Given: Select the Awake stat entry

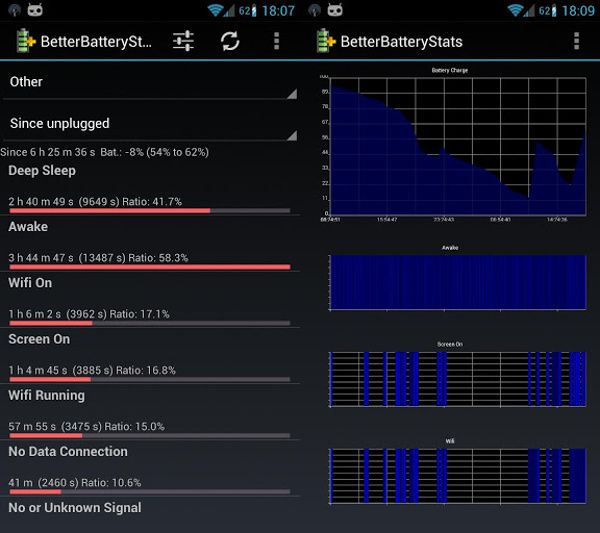Looking at the screenshot, I should coord(150,242).
